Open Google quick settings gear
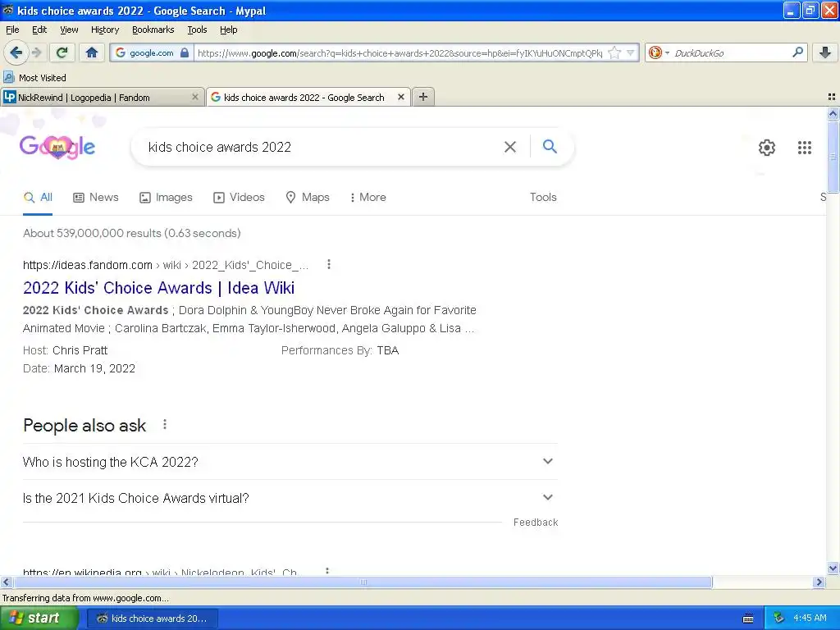This screenshot has height=630, width=840. (767, 148)
